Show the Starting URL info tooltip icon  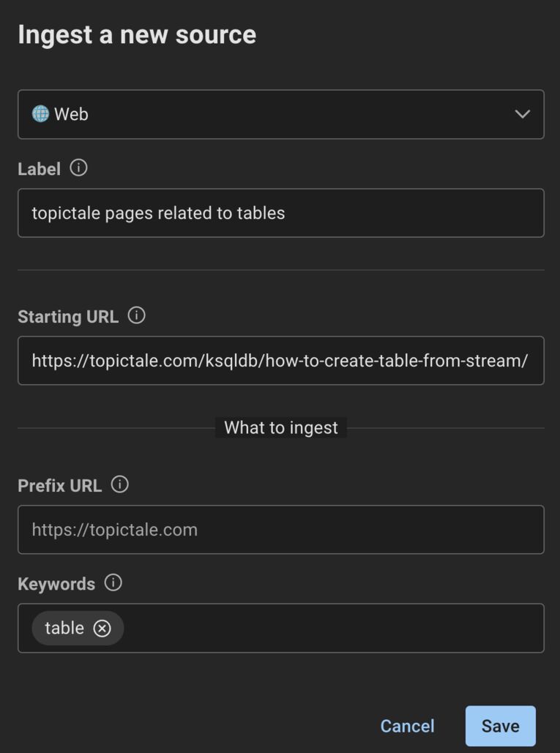pos(136,315)
